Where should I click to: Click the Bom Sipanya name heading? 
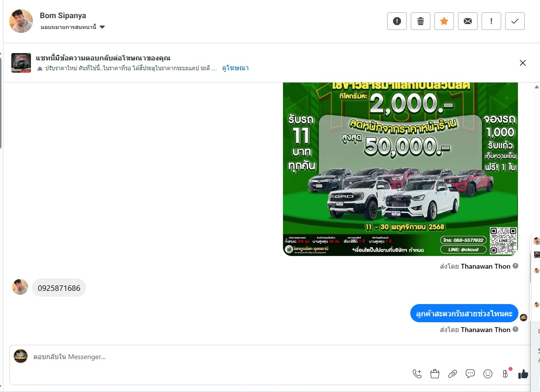pyautogui.click(x=63, y=16)
